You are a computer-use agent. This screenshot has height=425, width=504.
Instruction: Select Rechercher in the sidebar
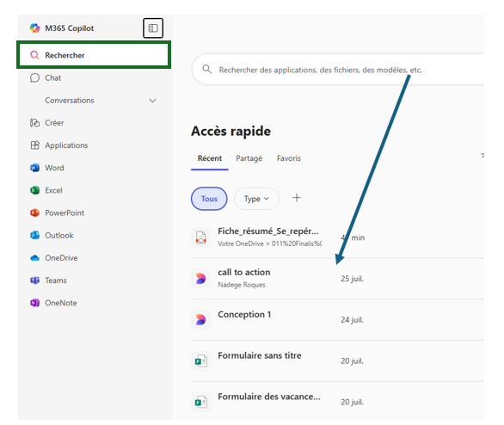coord(94,55)
